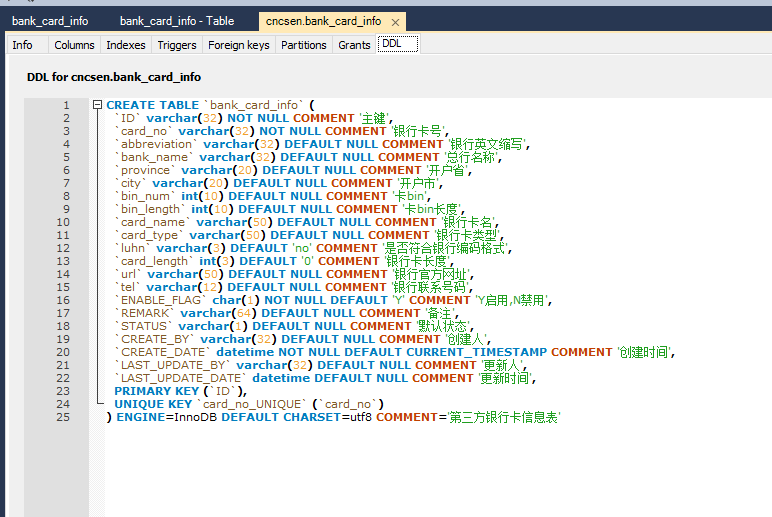
Task: Show the Indexes sub-tab
Action: click(126, 45)
